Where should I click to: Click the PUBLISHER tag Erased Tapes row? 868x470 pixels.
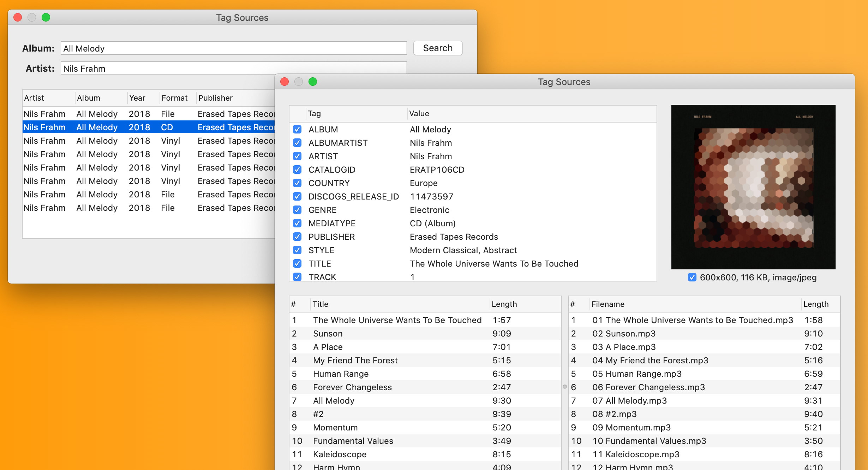[x=473, y=237]
